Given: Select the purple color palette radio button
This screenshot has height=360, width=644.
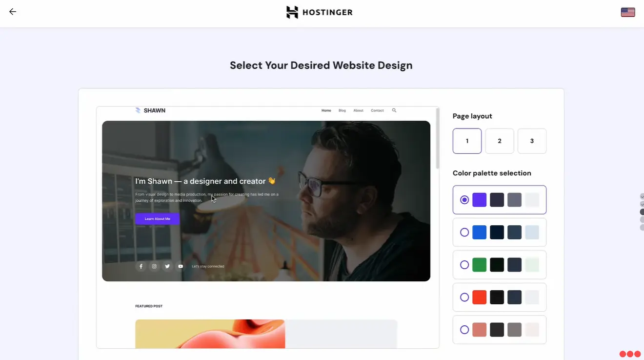Looking at the screenshot, I should coord(464,199).
